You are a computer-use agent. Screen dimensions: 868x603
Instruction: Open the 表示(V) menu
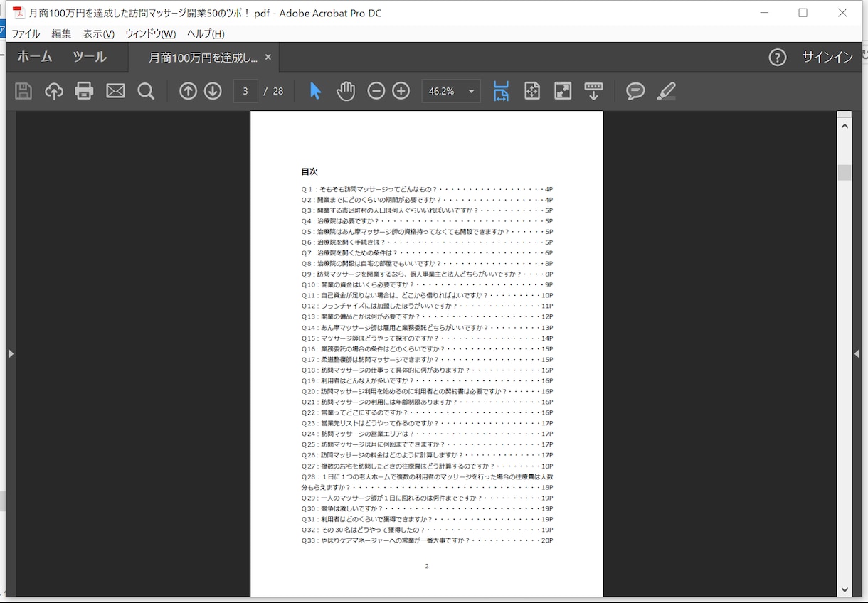tap(98, 33)
